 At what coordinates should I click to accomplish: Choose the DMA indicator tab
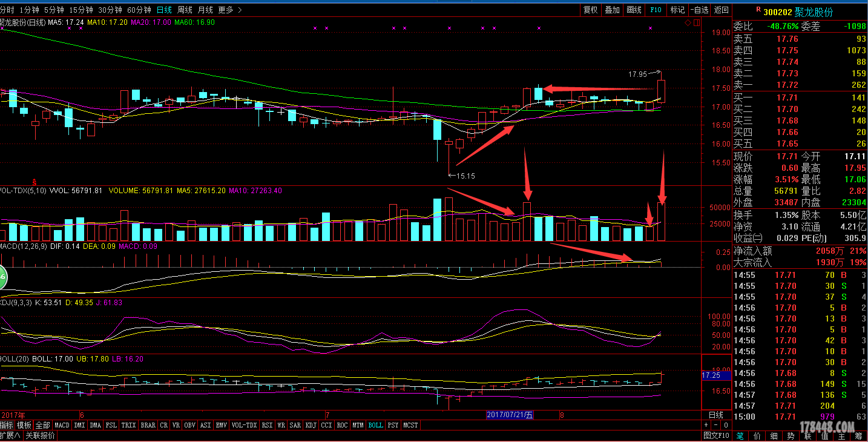95,425
